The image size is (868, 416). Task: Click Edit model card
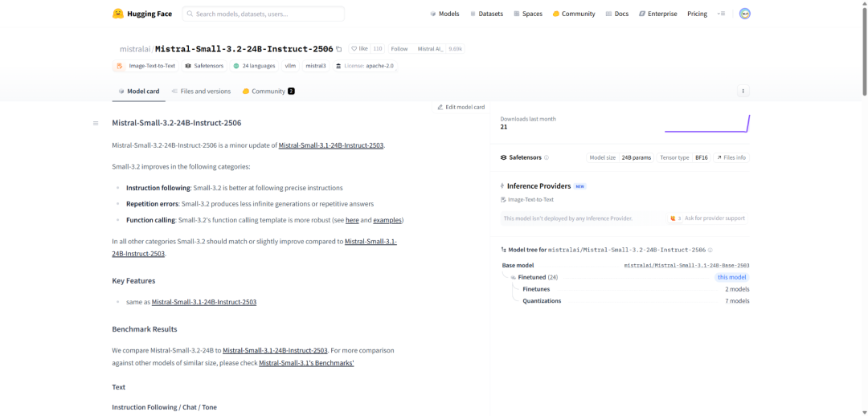[461, 108]
